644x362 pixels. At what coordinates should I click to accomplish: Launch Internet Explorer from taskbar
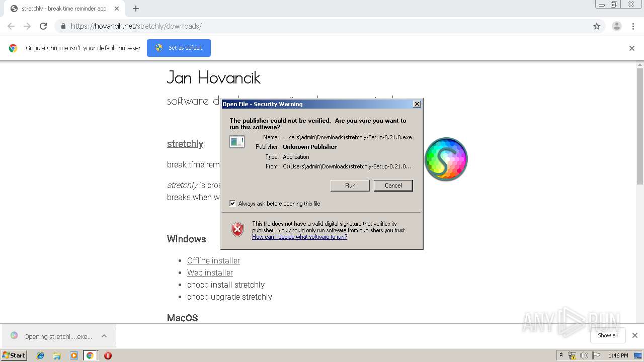(40, 355)
